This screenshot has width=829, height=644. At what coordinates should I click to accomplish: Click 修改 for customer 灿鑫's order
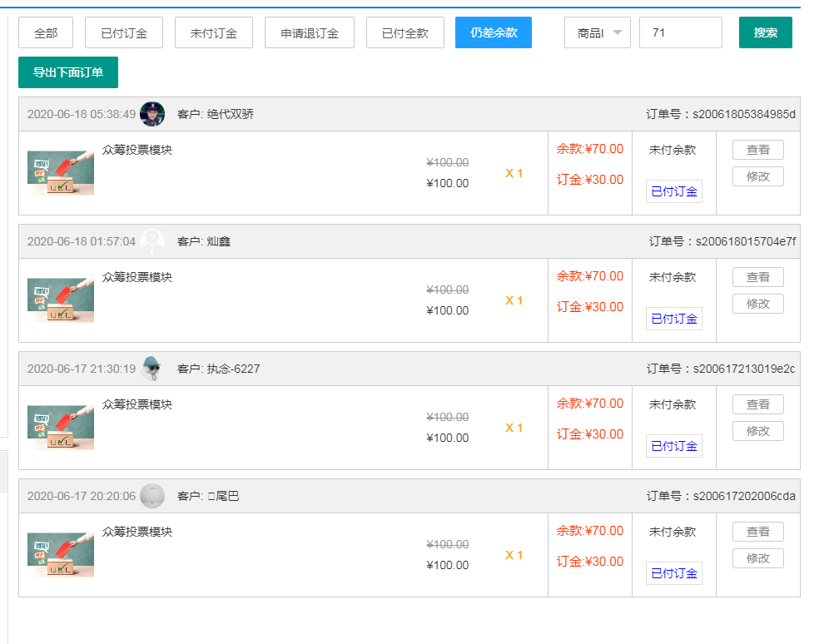(x=757, y=304)
